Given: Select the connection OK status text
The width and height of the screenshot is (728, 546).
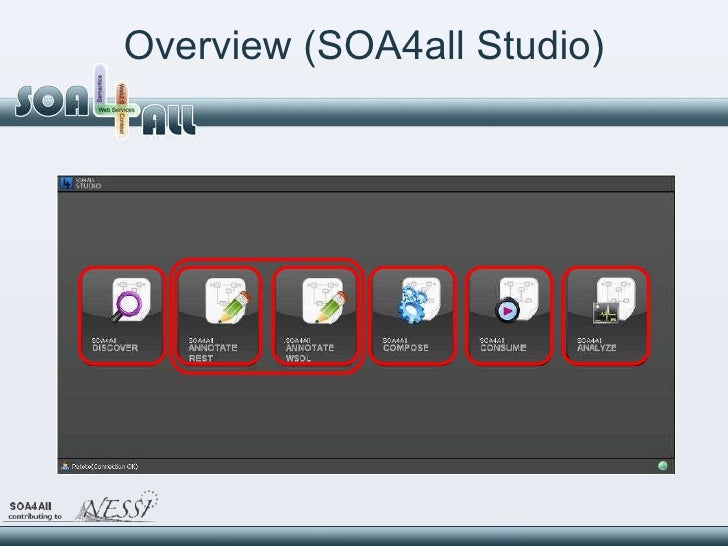Looking at the screenshot, I should click(x=104, y=467).
